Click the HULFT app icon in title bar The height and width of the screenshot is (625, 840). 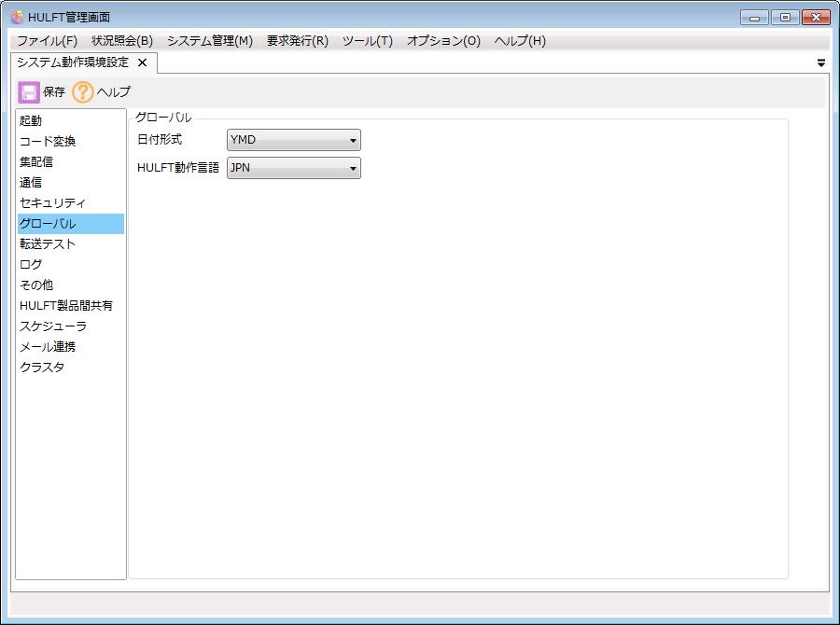18,17
